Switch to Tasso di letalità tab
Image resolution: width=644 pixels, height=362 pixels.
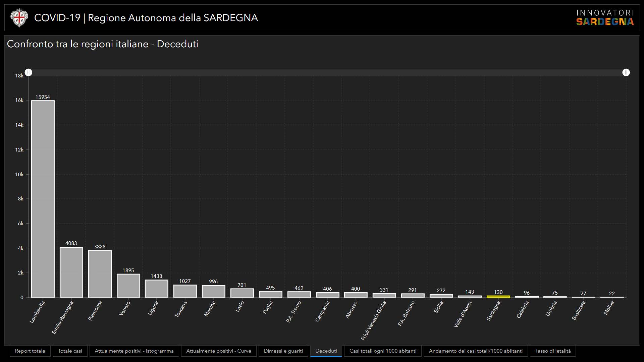(553, 351)
